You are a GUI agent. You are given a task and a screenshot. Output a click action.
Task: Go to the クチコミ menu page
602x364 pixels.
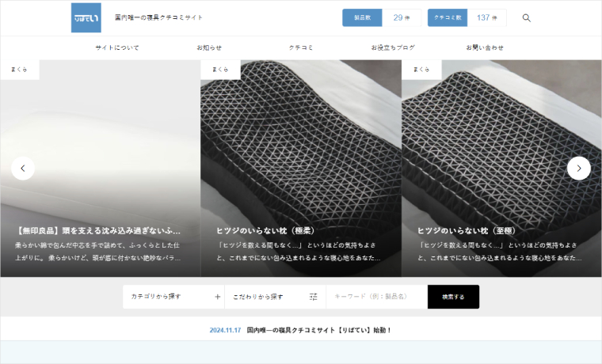[301, 47]
